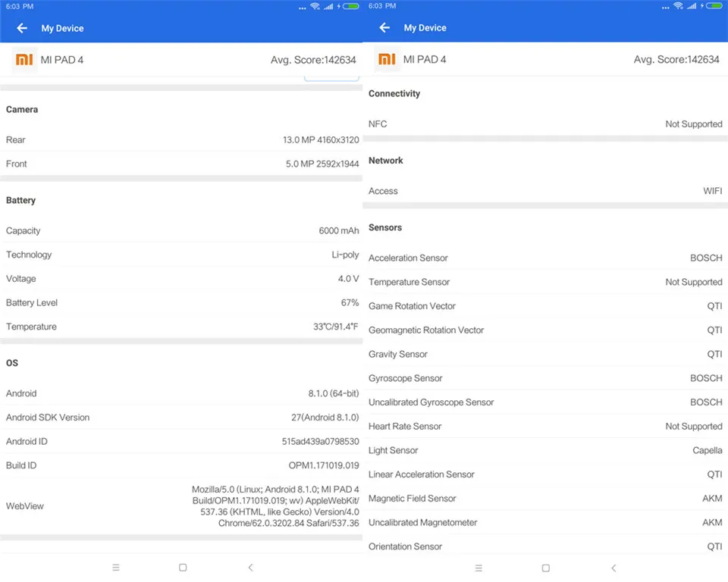Tap the WebView user agent string

click(275, 506)
